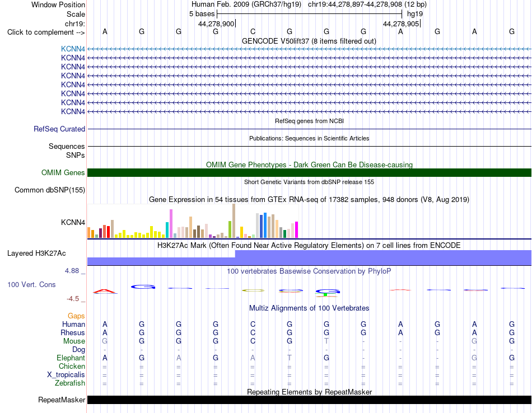Click the '5 bases' scale bar label
The image size is (532, 413).
(202, 14)
